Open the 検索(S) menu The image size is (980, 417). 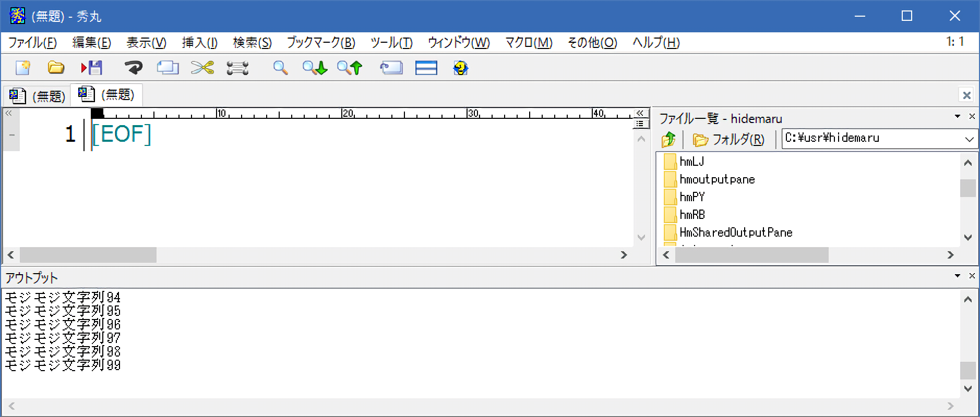pyautogui.click(x=252, y=43)
